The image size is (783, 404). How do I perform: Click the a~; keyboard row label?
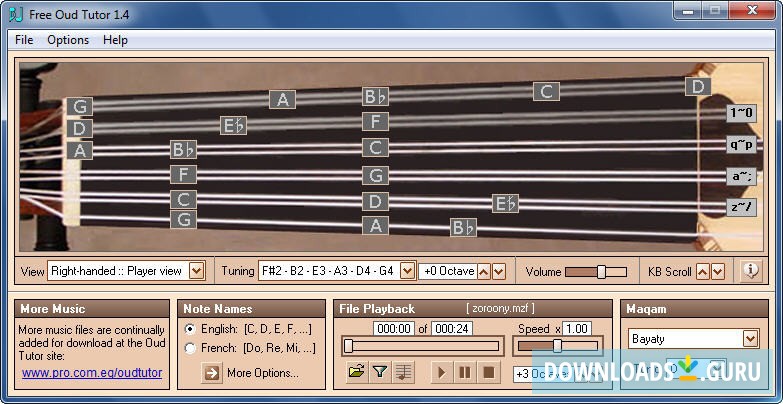tap(741, 176)
